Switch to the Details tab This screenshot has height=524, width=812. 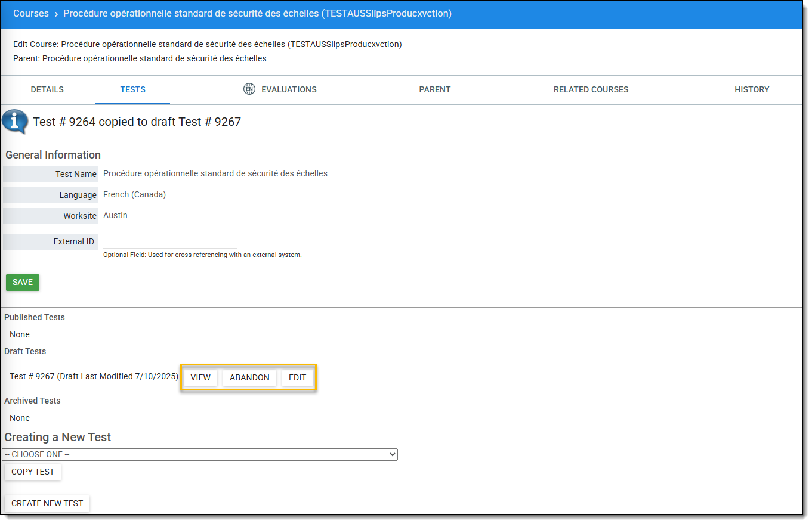coord(47,90)
